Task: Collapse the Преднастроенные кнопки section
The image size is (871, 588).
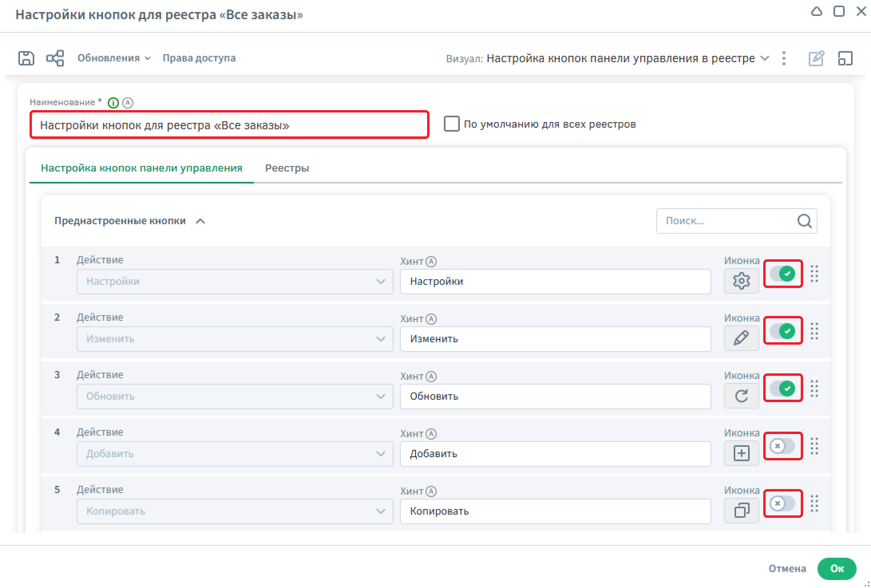Action: point(200,221)
